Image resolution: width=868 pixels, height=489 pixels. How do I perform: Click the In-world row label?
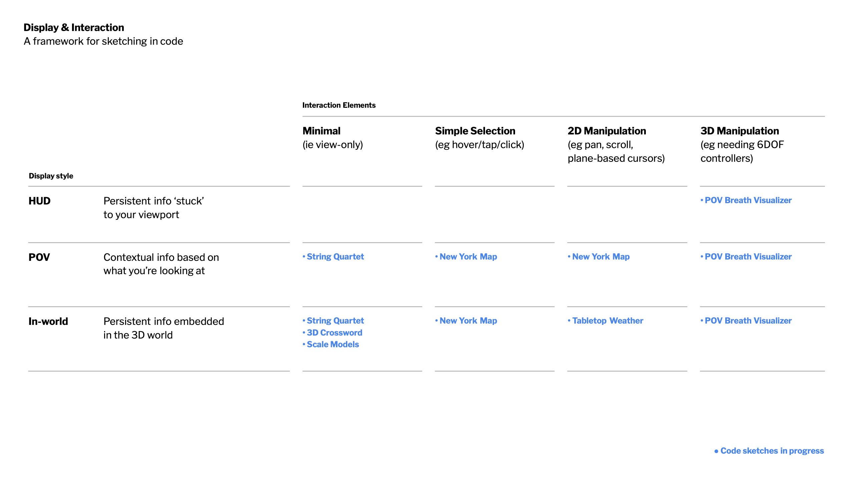pyautogui.click(x=48, y=322)
